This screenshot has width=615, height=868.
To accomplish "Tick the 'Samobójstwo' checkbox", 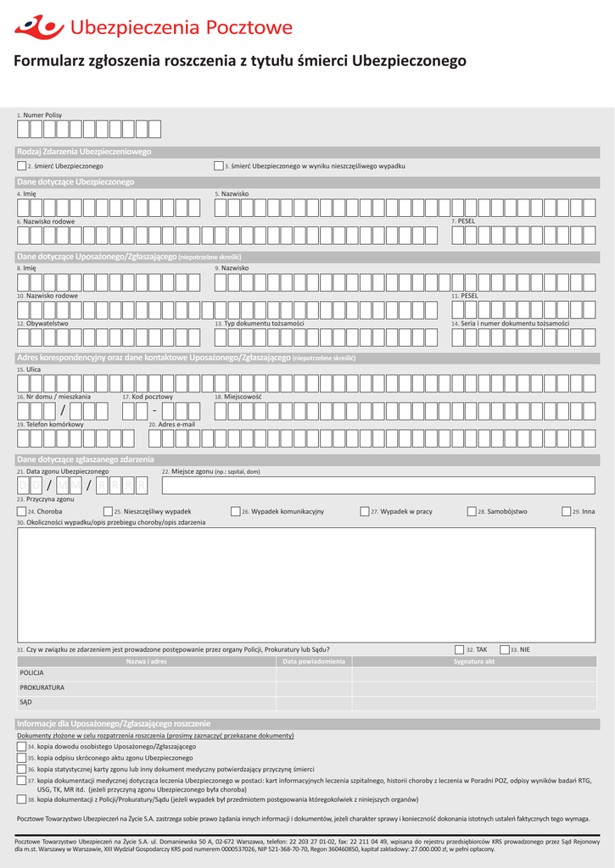I will 472,512.
